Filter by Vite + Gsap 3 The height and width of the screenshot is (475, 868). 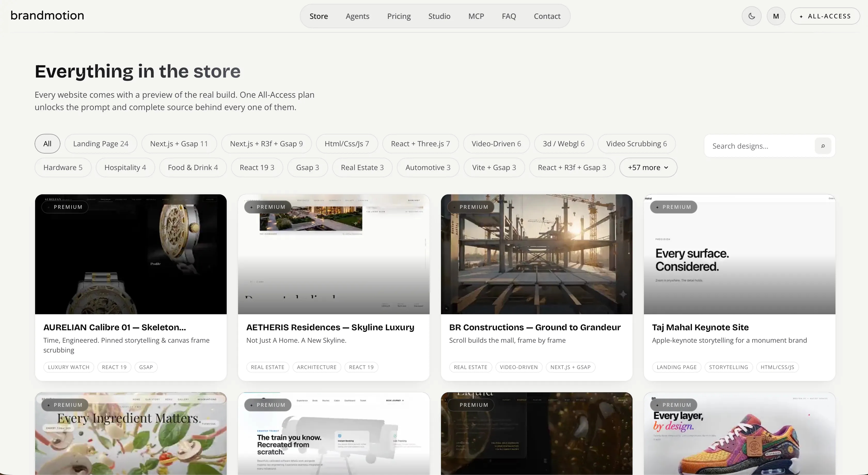click(494, 167)
